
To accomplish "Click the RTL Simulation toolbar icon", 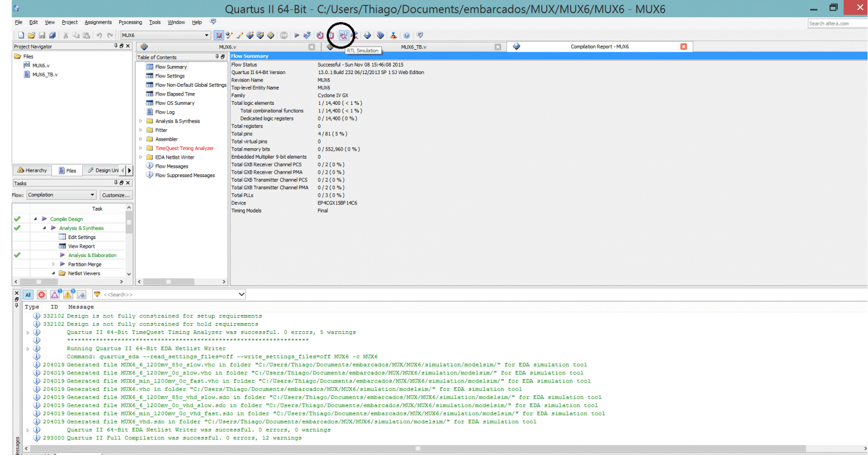I will coord(344,35).
